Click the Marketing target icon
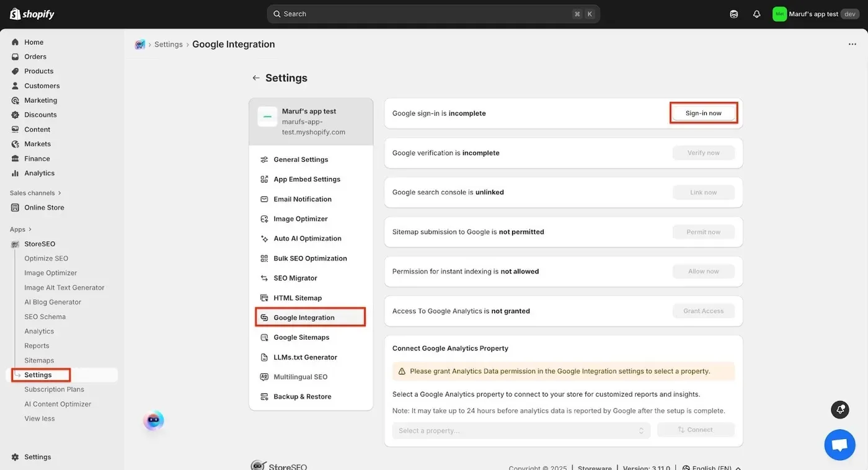Screen dimensions: 868x470 point(15,100)
